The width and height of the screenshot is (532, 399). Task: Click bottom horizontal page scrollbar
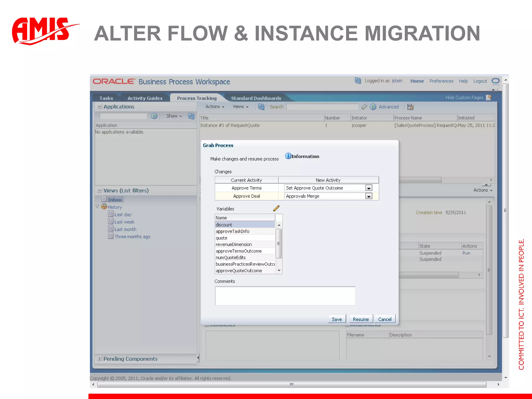pyautogui.click(x=292, y=384)
